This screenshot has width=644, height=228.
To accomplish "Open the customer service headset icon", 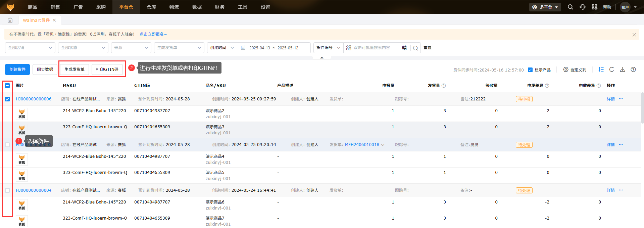I will [583, 7].
